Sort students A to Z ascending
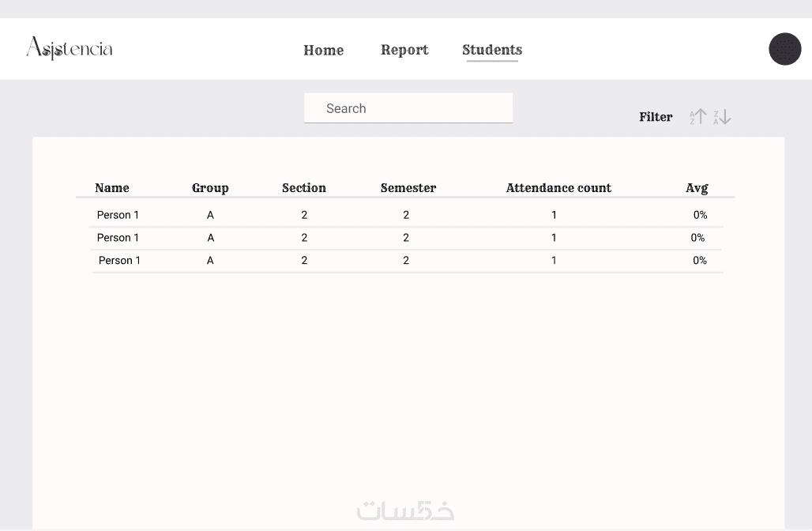 tap(698, 117)
